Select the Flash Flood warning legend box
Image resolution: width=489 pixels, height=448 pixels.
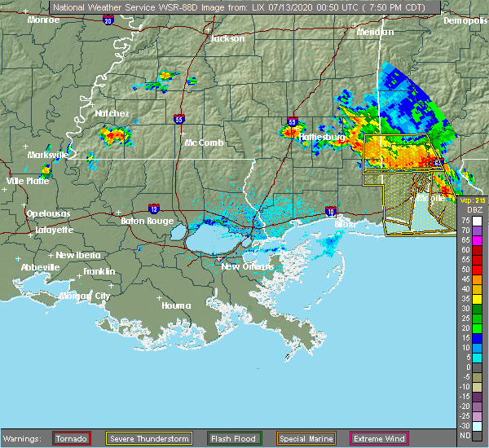pyautogui.click(x=234, y=438)
